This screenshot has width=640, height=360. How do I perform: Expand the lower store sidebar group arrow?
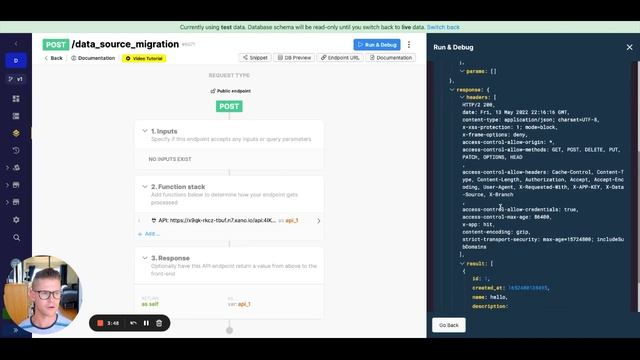pos(7,202)
